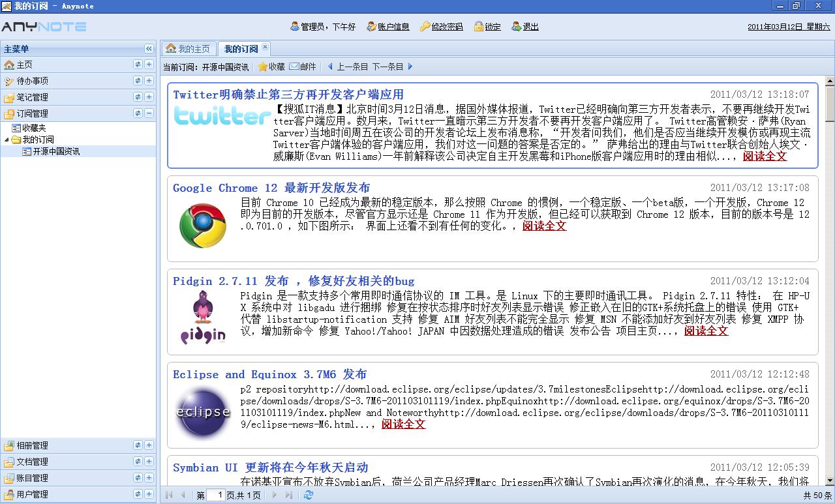This screenshot has width=835, height=504.
Task: Select 开源中国资讯 feed in the tree
Action: [x=56, y=151]
